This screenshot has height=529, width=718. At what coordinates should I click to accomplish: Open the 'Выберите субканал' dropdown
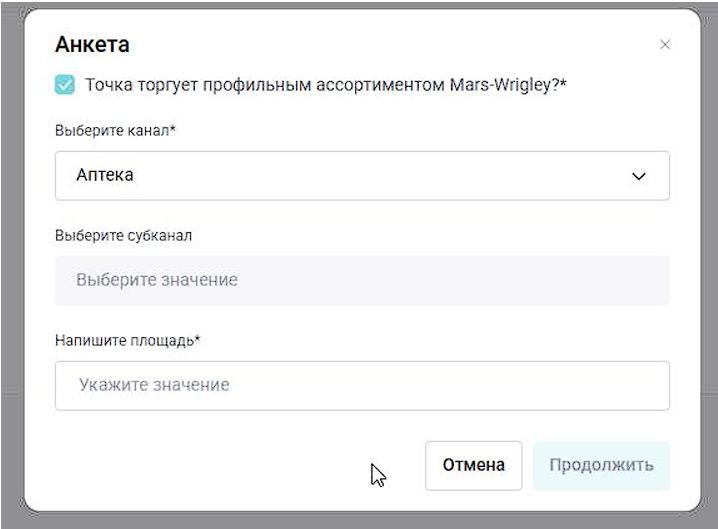pyautogui.click(x=361, y=280)
